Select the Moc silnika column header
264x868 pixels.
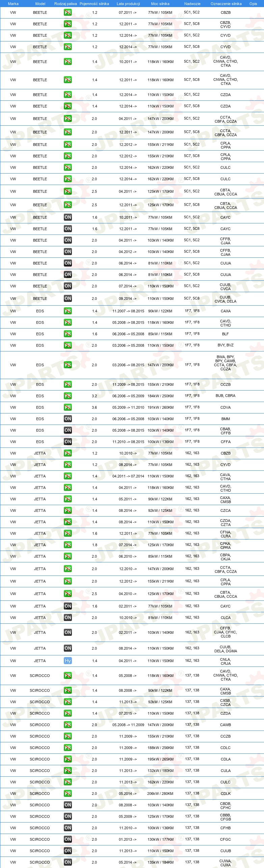click(x=160, y=4)
